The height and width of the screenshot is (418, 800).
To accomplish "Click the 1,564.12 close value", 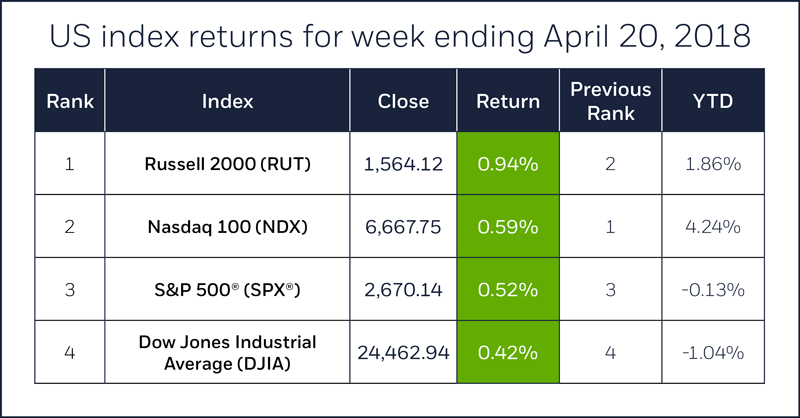I will point(403,163).
